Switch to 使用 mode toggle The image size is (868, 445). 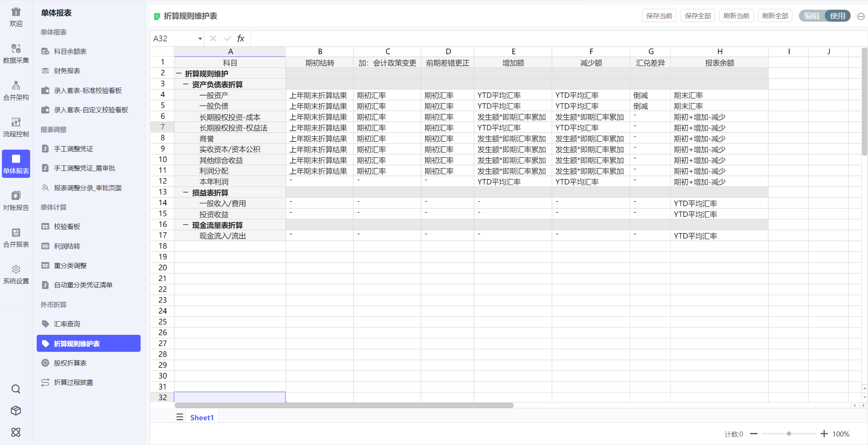click(x=837, y=16)
